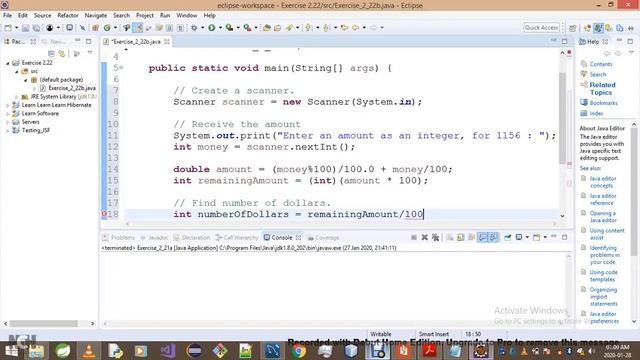Open the File menu
Screen dimensions: 640x360
click(x=7, y=15)
